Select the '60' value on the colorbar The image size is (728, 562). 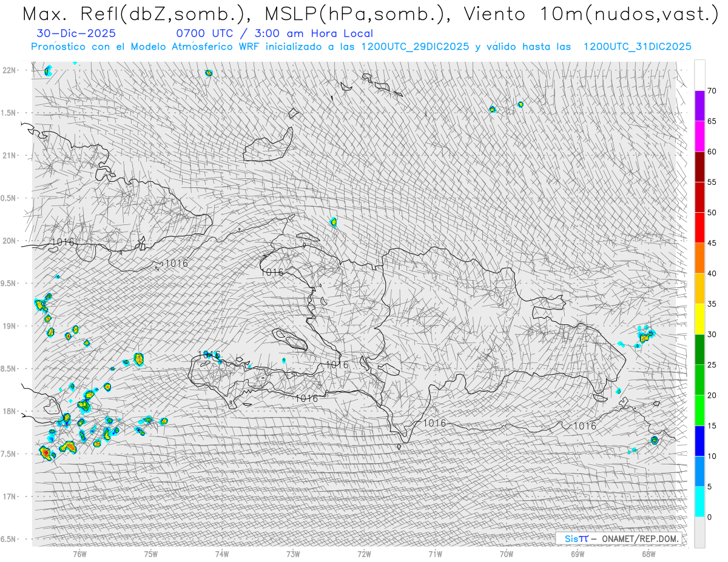click(x=712, y=152)
